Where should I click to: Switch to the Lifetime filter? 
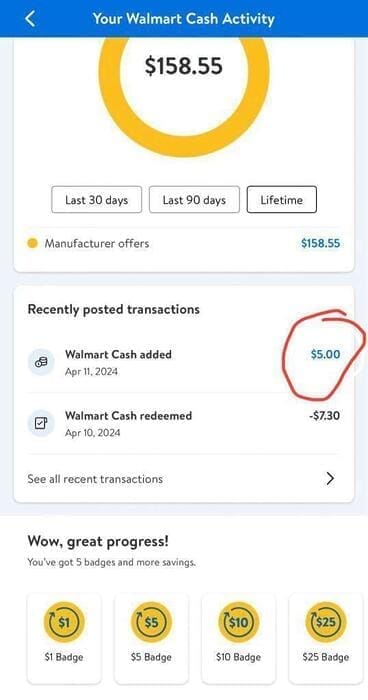coord(282,200)
